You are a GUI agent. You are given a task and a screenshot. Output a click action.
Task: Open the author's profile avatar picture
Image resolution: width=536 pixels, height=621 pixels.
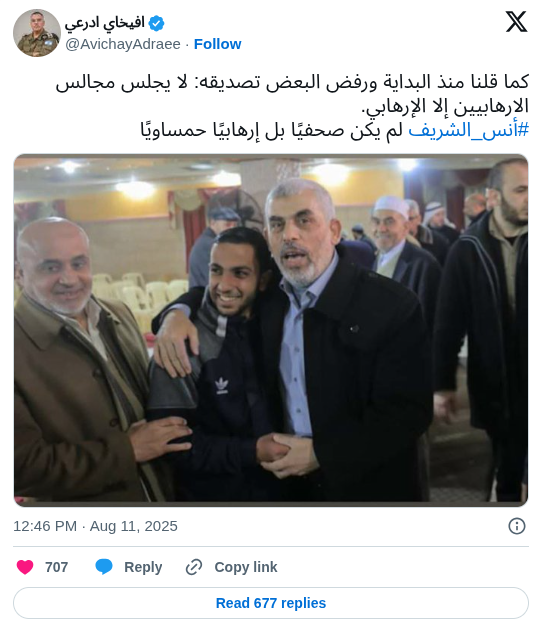click(x=37, y=33)
